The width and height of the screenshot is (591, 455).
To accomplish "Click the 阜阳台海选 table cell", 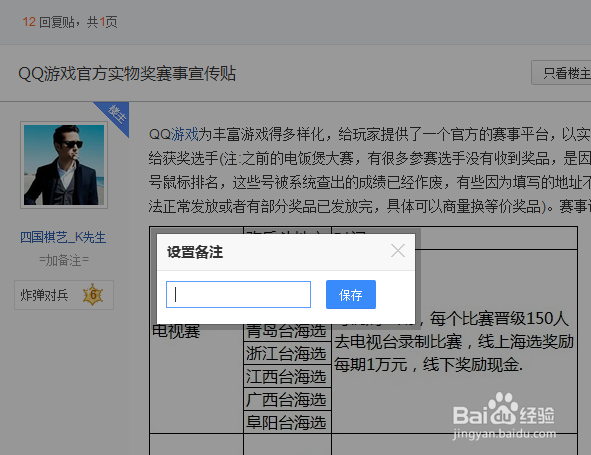I will (x=287, y=422).
